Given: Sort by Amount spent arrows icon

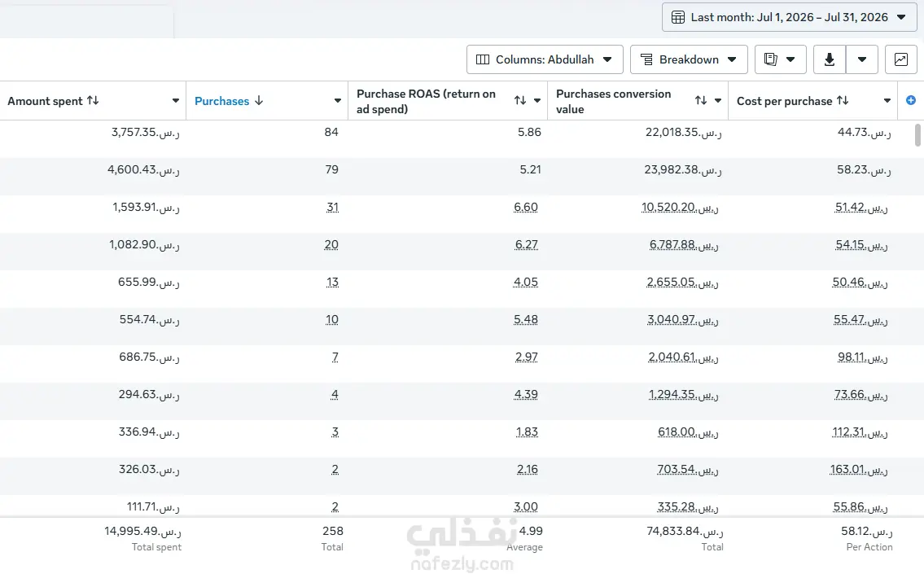Looking at the screenshot, I should coord(93,100).
